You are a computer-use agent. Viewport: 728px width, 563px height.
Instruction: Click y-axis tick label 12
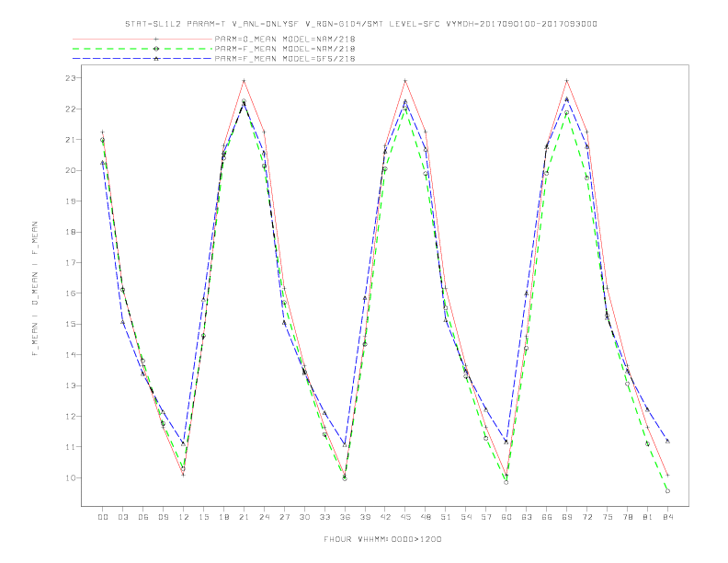click(x=70, y=416)
